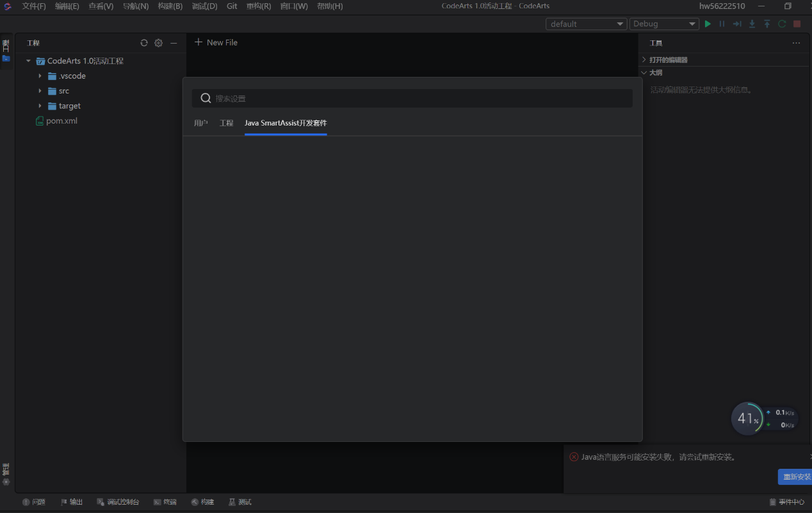Viewport: 812px width, 513px height.
Task: Start debugging with the green play icon
Action: tap(708, 24)
